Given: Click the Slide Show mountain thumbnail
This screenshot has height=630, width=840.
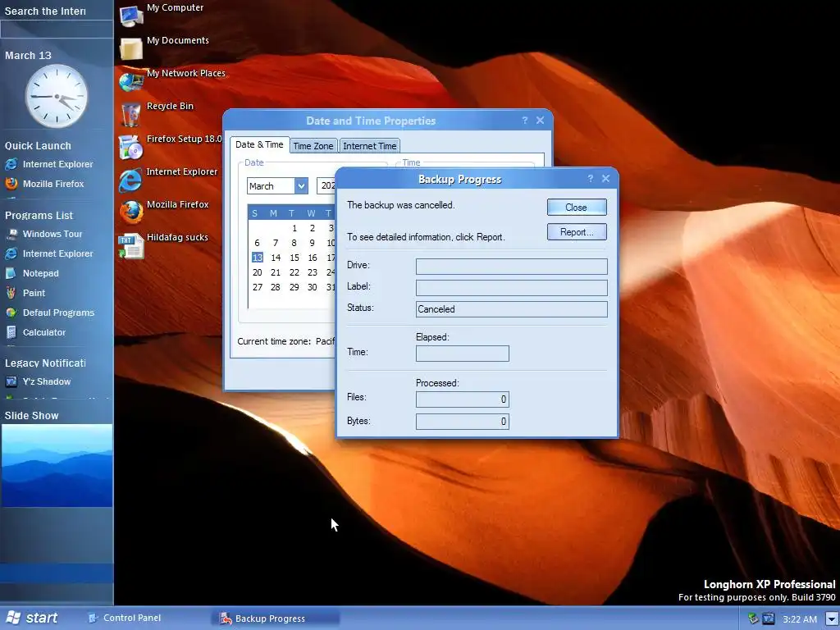Looking at the screenshot, I should tap(57, 466).
